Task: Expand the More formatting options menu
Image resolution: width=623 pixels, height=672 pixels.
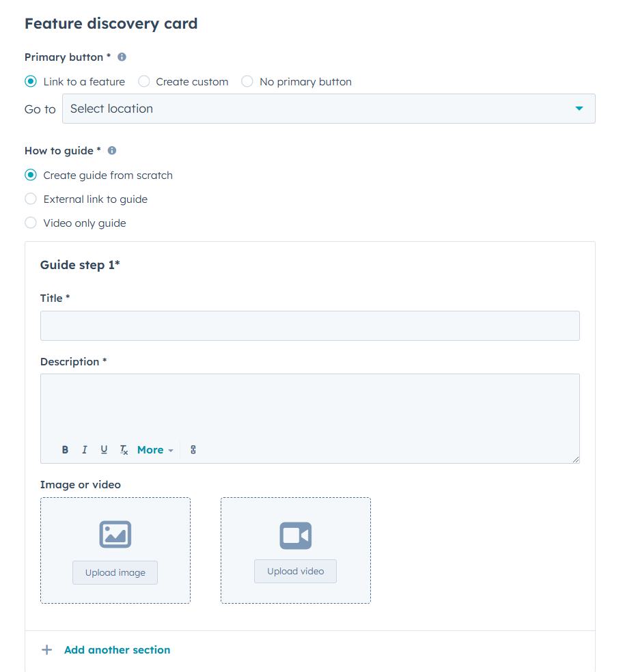Action: [x=155, y=450]
